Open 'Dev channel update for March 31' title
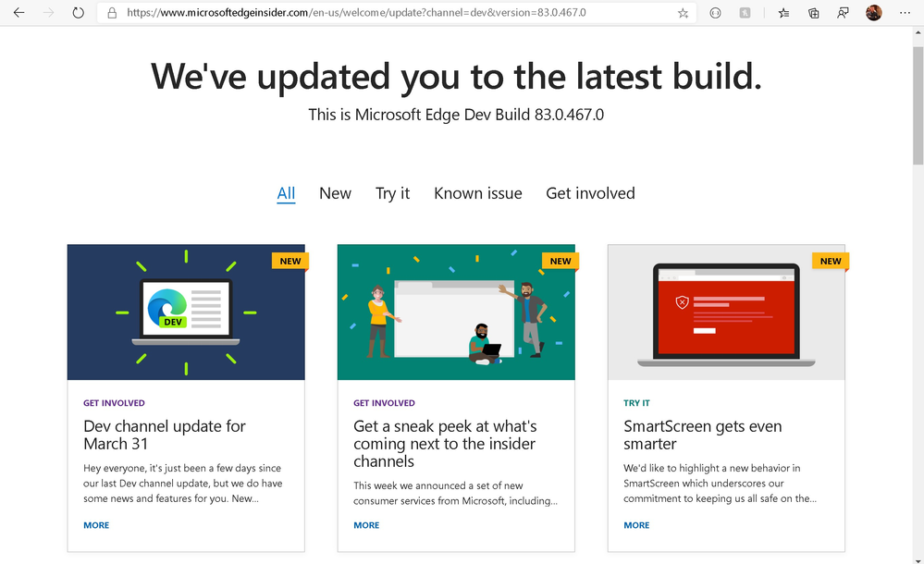 (165, 435)
